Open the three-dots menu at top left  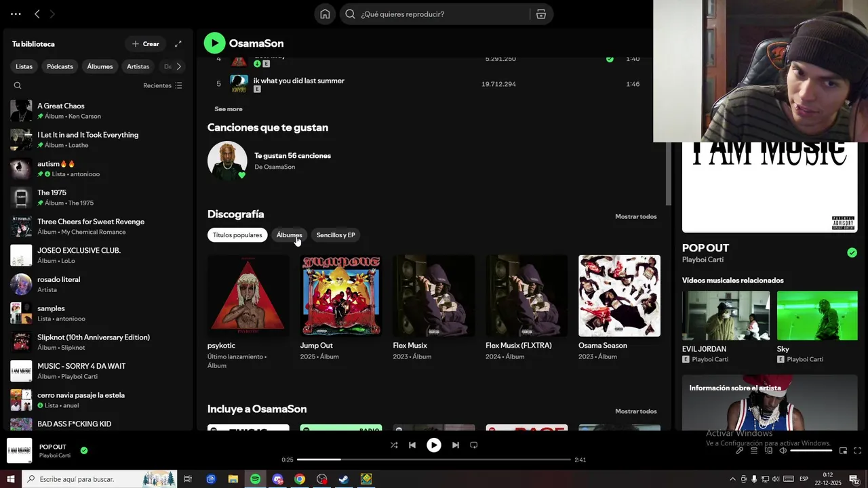[16, 14]
